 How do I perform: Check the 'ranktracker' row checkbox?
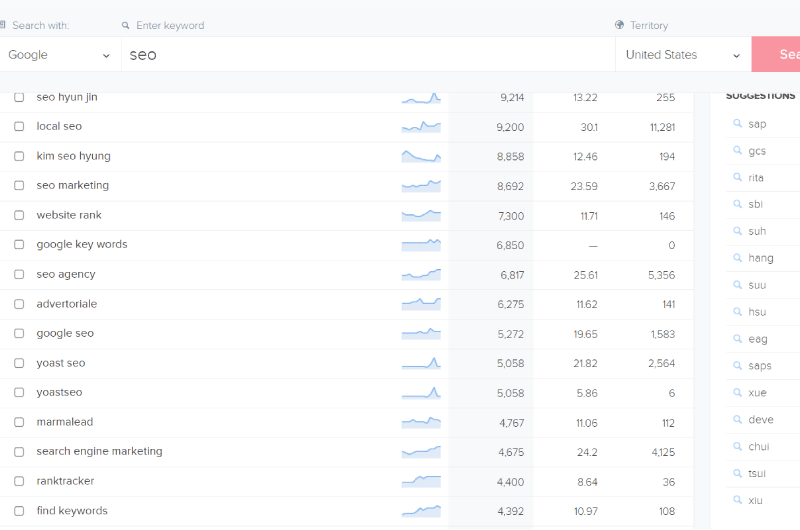19,481
